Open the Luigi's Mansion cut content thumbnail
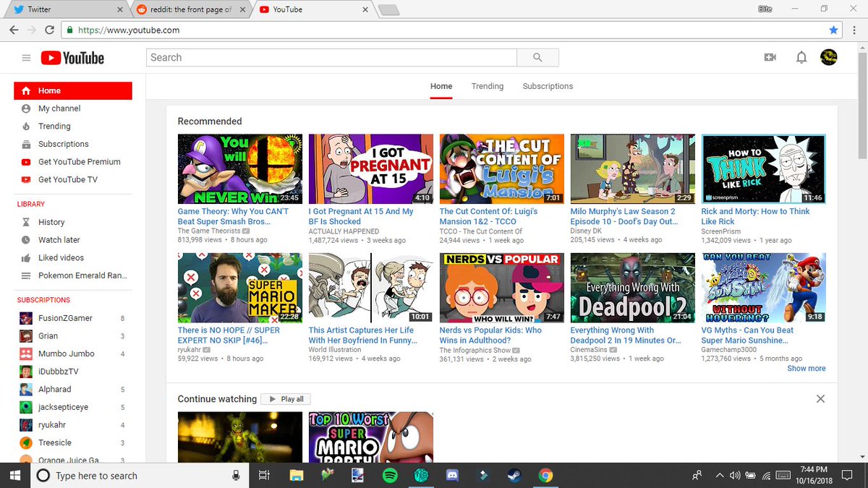The height and width of the screenshot is (488, 868). coord(502,168)
